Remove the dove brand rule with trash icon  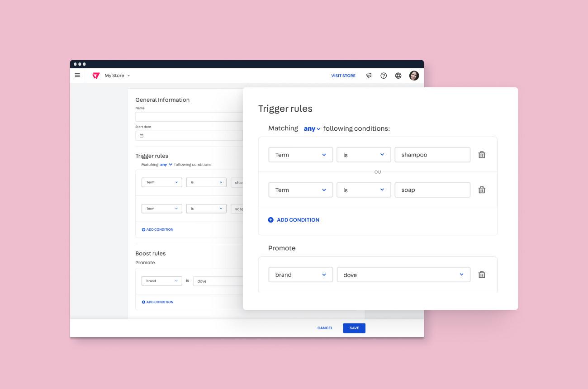click(x=482, y=275)
